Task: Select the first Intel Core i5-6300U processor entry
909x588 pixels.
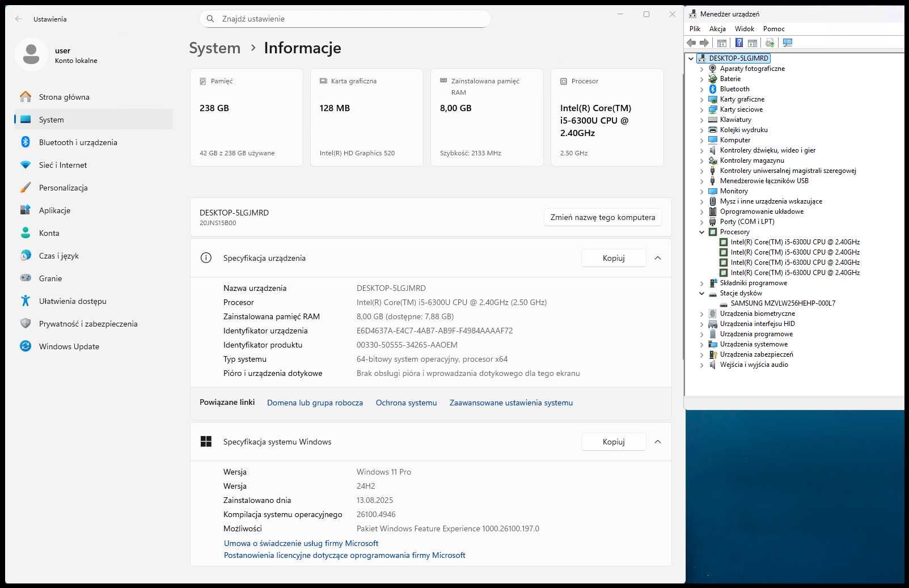Action: (x=795, y=242)
